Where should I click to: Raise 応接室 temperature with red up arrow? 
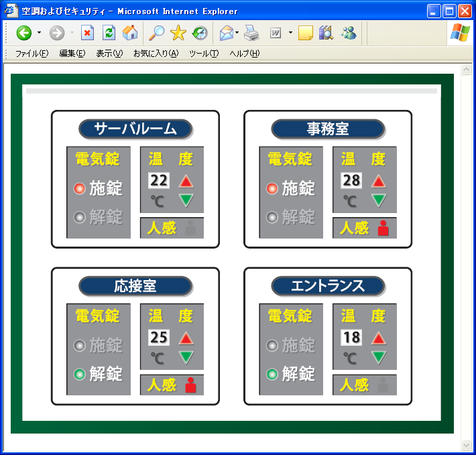click(x=186, y=338)
